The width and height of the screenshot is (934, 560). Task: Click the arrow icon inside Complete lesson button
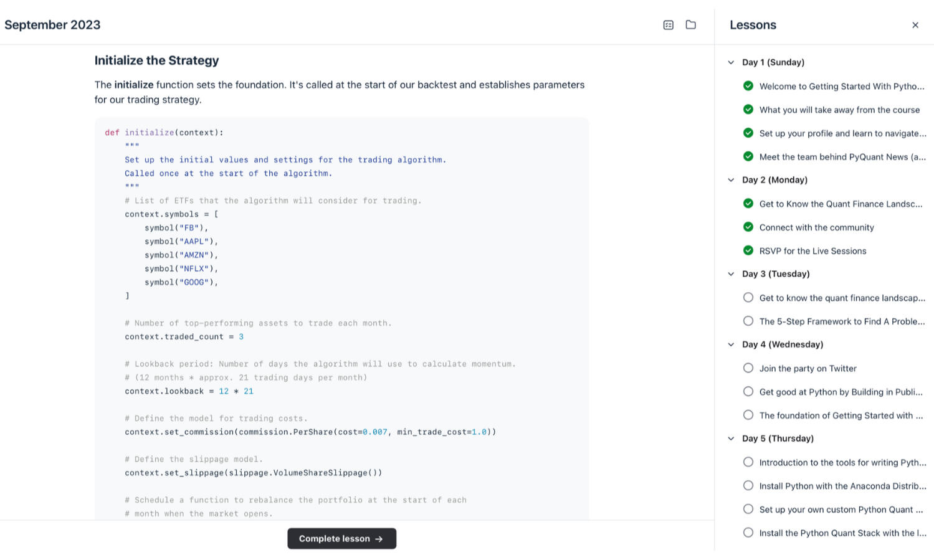coord(380,538)
